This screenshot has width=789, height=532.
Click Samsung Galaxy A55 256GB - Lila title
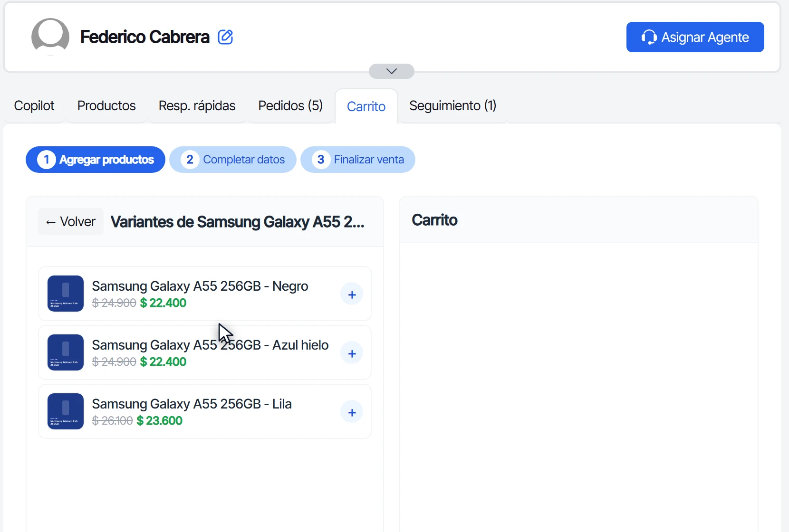[x=192, y=404]
